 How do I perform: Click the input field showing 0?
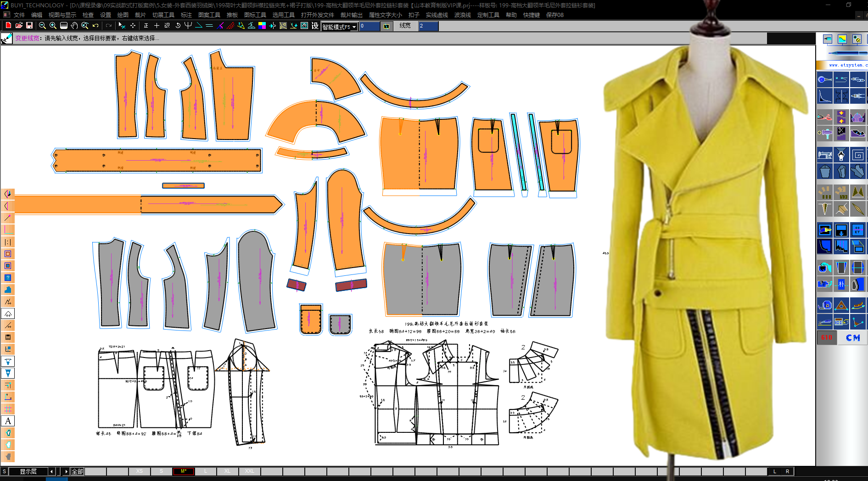coord(370,26)
